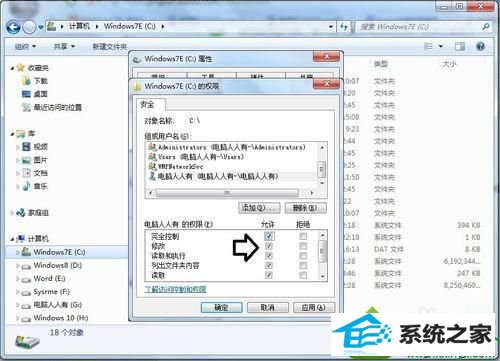Open 了解访问控制和权限 help link

coord(175,289)
